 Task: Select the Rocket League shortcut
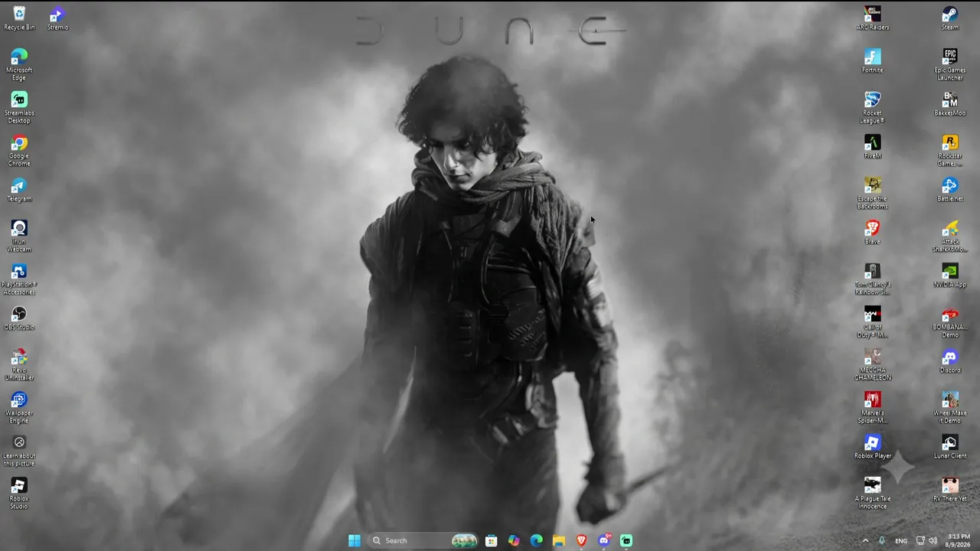(x=873, y=108)
